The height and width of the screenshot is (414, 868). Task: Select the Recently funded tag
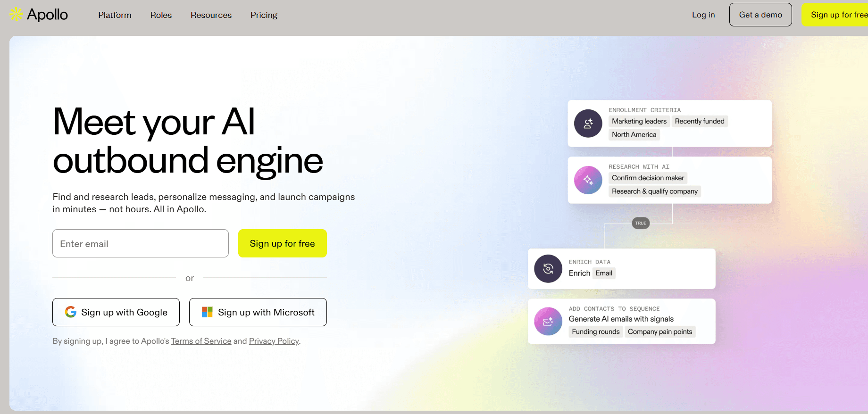pos(700,121)
